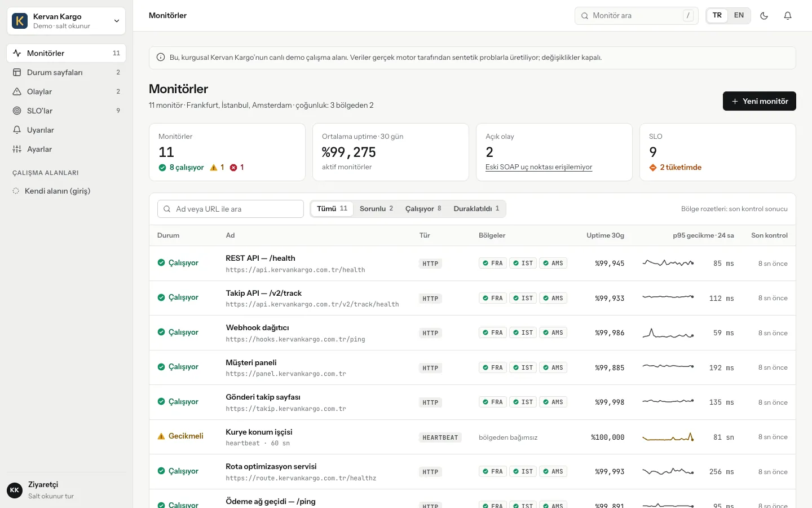Select the Duraklatıldı filter tab
Screen dimensions: 812x508
click(476, 209)
